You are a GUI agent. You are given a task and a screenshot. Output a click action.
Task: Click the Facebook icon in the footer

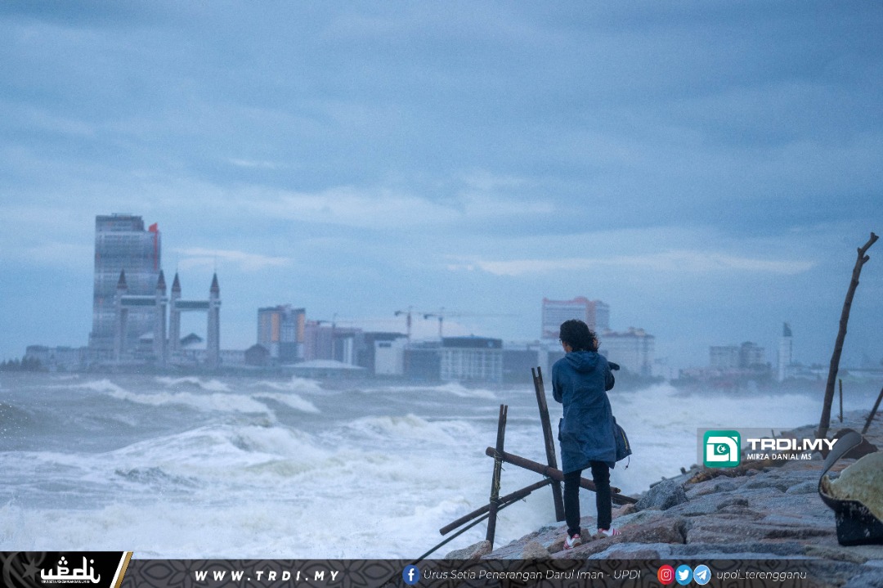(410, 575)
